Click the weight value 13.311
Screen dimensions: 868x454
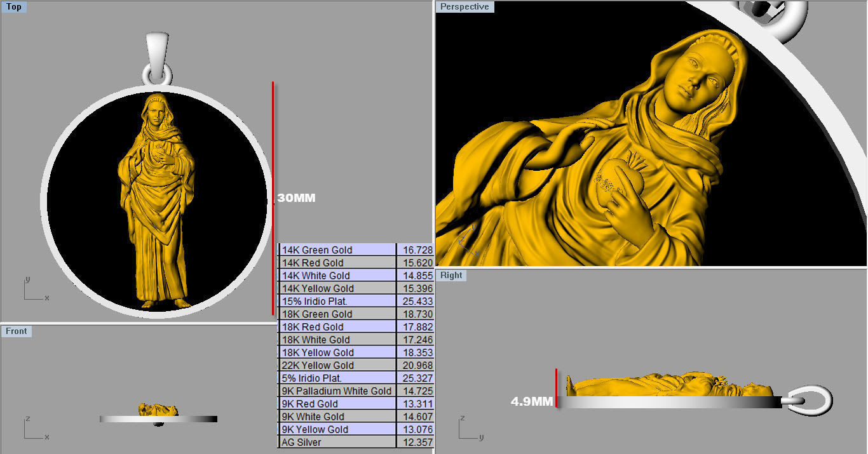(x=417, y=404)
